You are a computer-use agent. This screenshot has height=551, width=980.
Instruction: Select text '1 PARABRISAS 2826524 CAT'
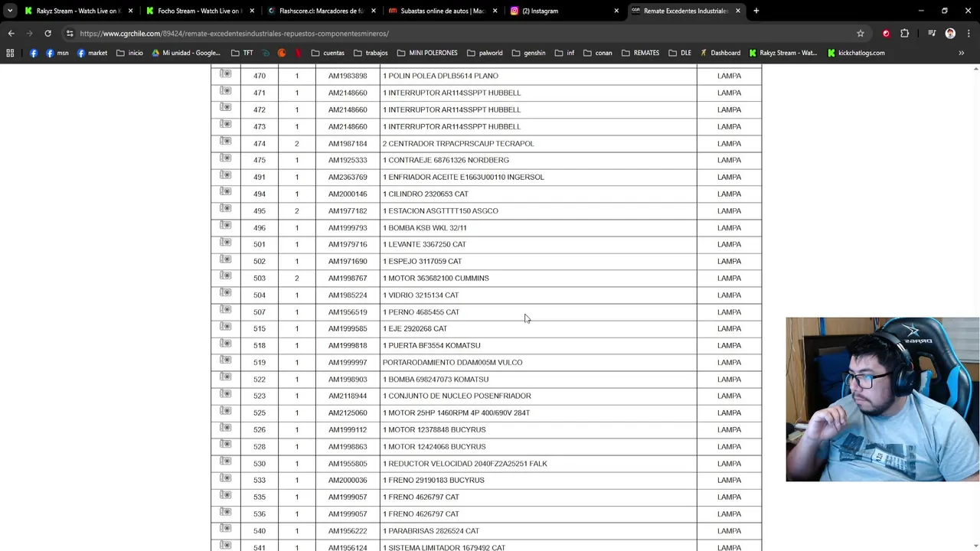point(431,531)
